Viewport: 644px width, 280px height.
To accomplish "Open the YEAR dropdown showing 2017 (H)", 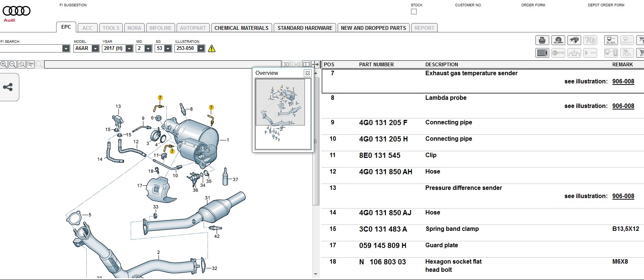I will pyautogui.click(x=129, y=48).
